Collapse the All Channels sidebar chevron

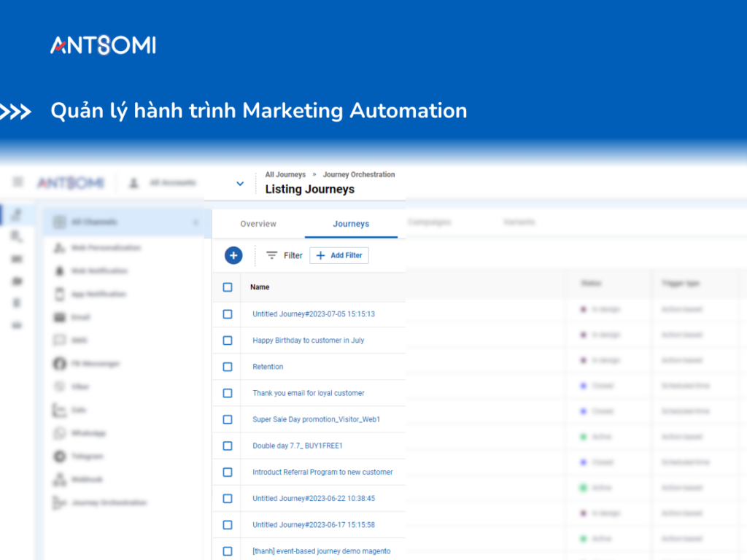[196, 222]
